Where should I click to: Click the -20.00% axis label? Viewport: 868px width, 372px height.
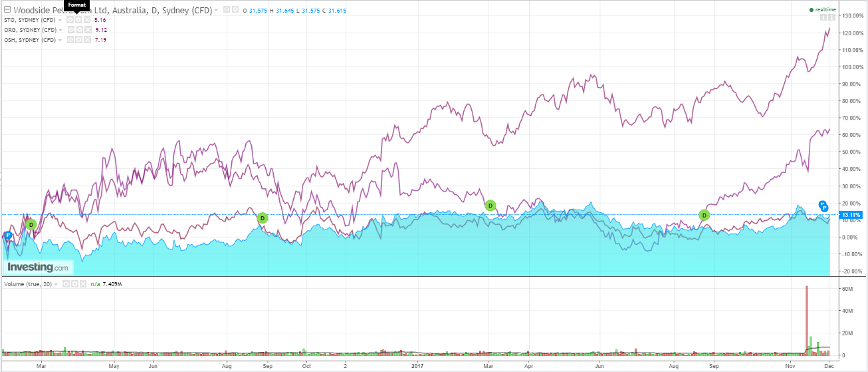852,272
